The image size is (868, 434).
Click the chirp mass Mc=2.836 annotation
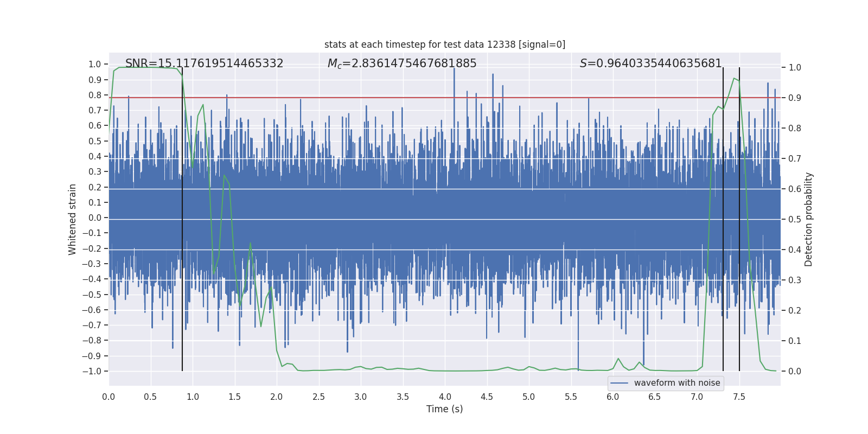(402, 63)
